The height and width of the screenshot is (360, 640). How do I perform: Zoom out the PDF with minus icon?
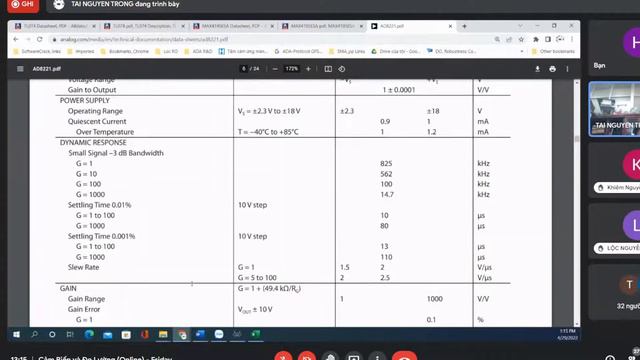pyautogui.click(x=275, y=69)
